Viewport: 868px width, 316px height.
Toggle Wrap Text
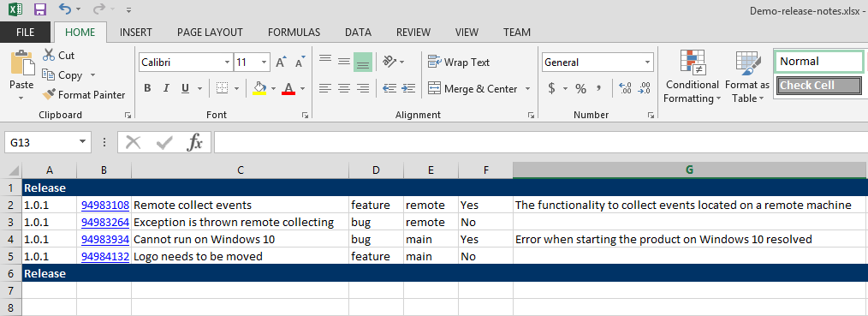[459, 63]
